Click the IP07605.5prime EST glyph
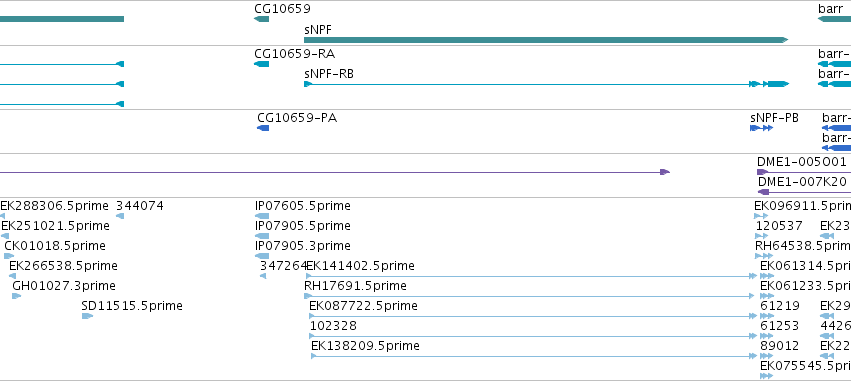This screenshot has width=851, height=381. 262,216
